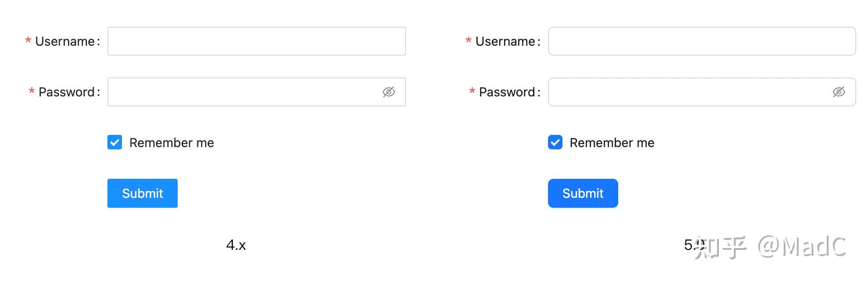Click the rounded Submit button of 5.0
The height and width of the screenshot is (282, 868).
click(583, 193)
